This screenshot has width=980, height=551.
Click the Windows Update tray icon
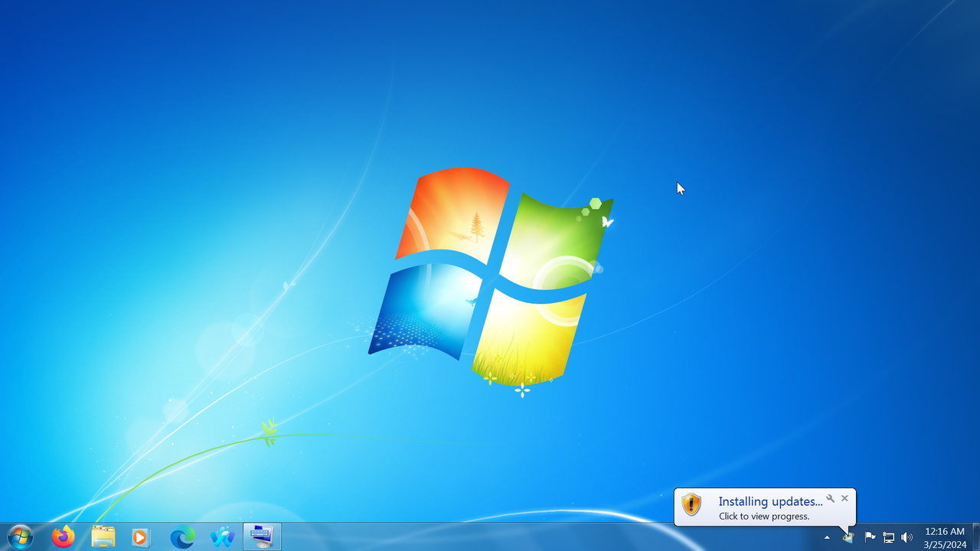[x=848, y=538]
